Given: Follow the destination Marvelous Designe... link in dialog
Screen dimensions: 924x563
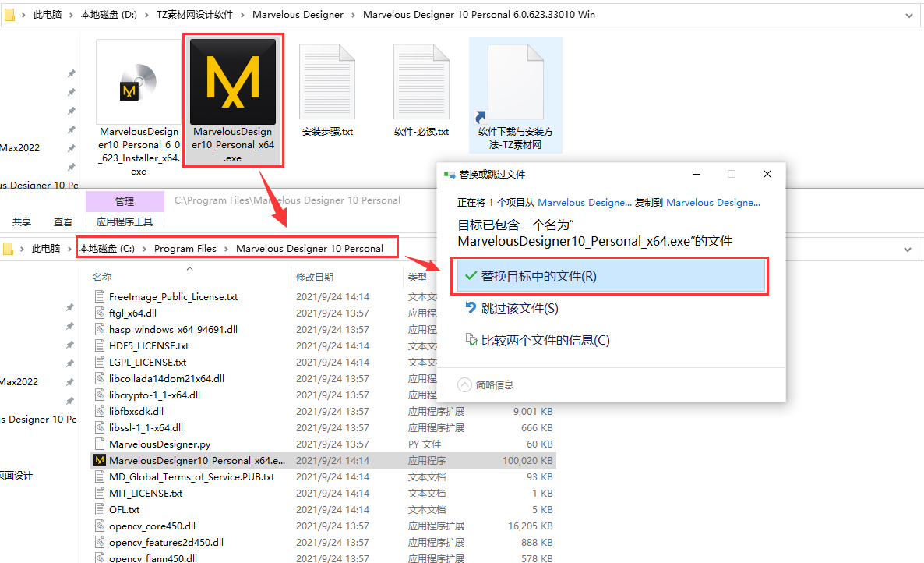Looking at the screenshot, I should click(713, 202).
